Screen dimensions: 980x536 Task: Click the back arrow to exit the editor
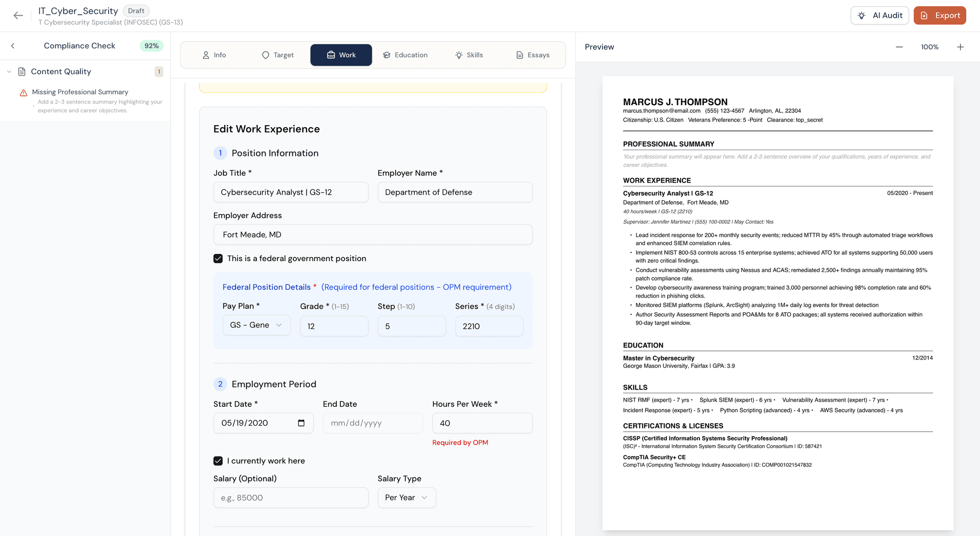click(18, 15)
